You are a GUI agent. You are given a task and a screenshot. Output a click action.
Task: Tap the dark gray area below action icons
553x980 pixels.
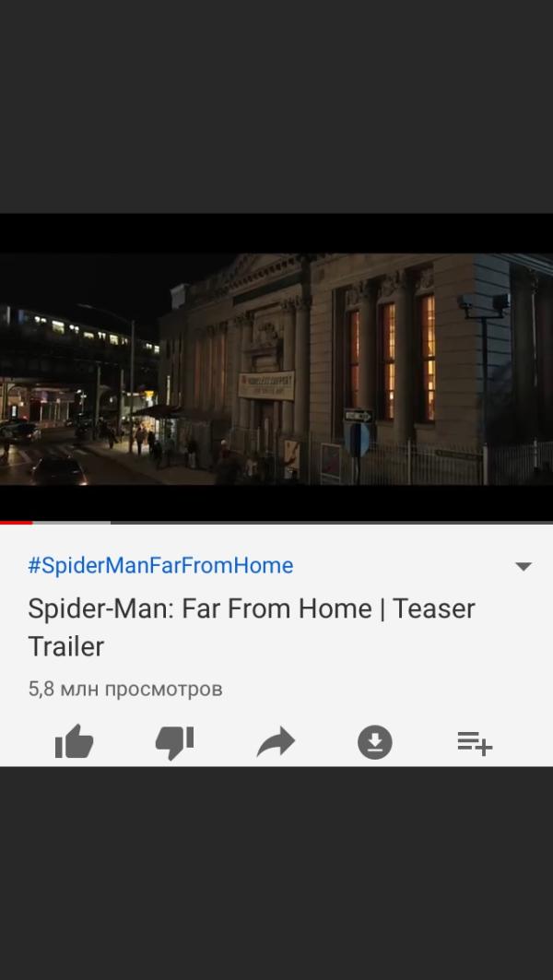(276, 873)
